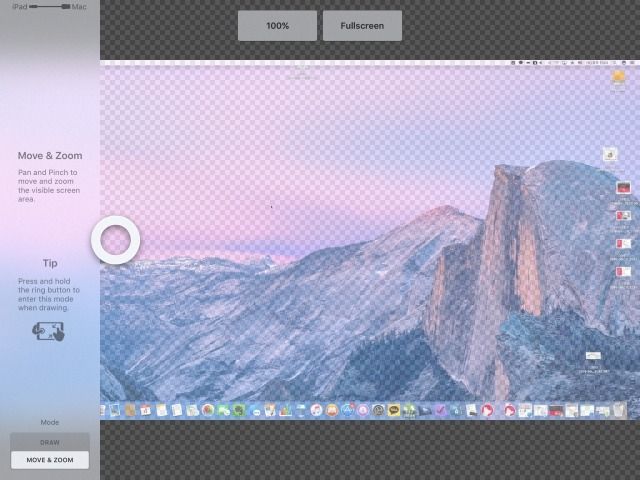
Task: Open the yellow KakaoTalk icon in dock
Action: coord(393,410)
